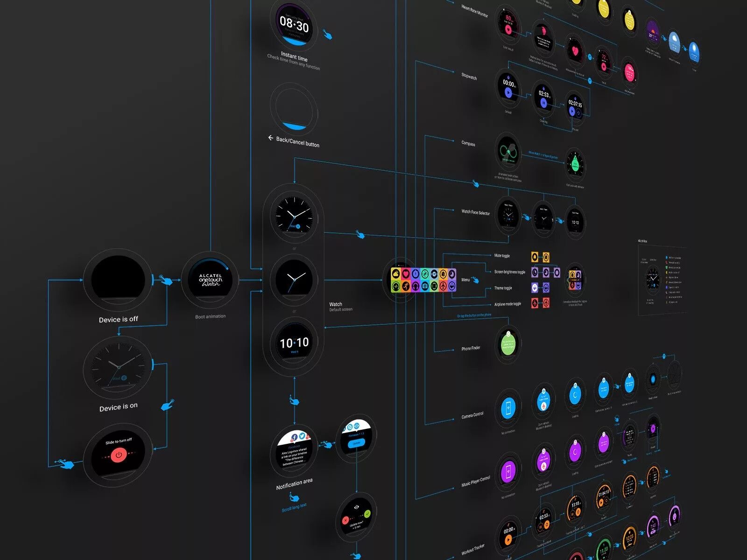The height and width of the screenshot is (560, 747).
Task: Click the Stopwatch section label
Action: pos(469,76)
